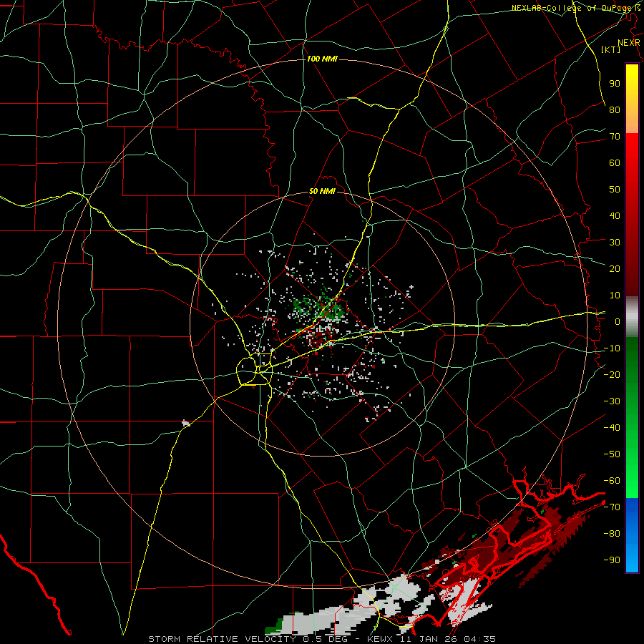The image size is (644, 644).
Task: Pick the light blue band near -90 knots
Action: 632,559
